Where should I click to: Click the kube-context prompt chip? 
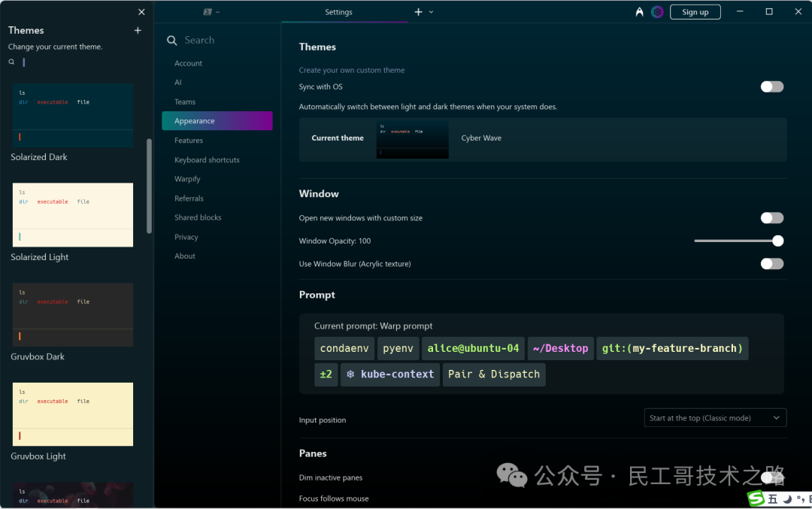(x=390, y=374)
